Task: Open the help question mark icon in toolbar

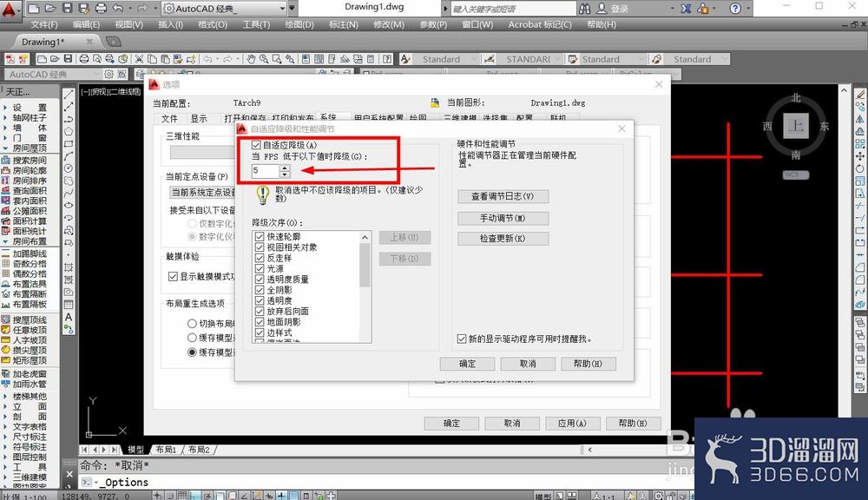Action: [x=387, y=59]
